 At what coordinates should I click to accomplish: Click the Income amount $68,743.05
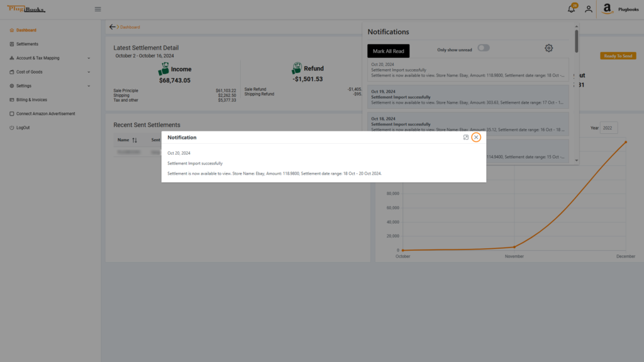click(175, 81)
